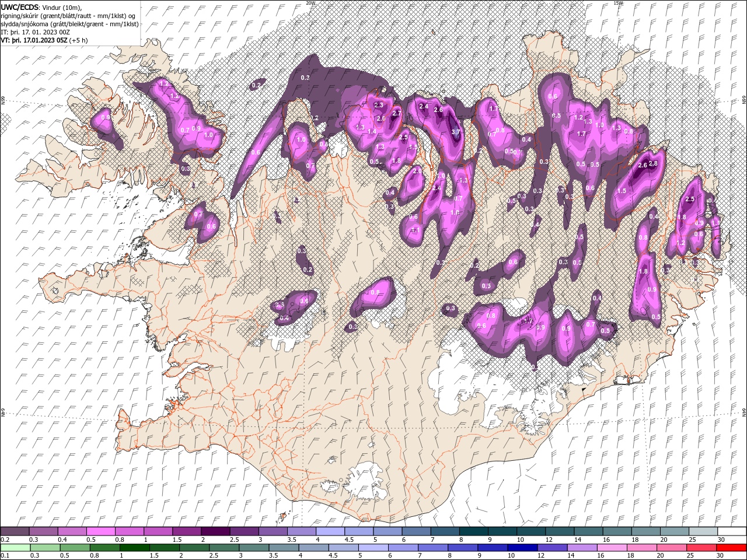Viewport: 747px width, 560px height.
Task: Click the 30 label in the rain legend
Action: coord(721,556)
